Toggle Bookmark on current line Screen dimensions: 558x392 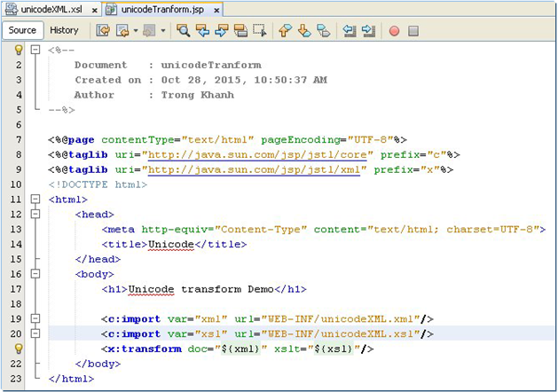324,30
